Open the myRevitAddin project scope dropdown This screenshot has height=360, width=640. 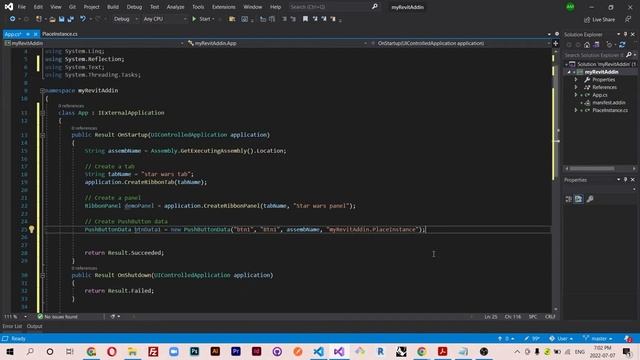(x=94, y=43)
